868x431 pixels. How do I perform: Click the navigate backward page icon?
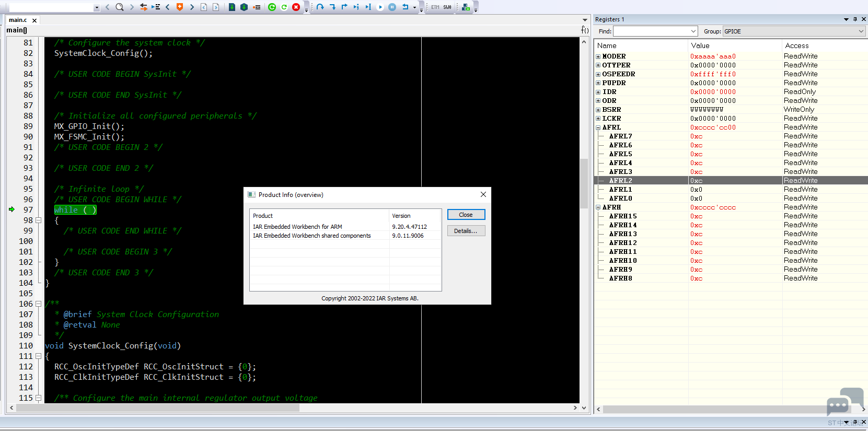click(204, 7)
